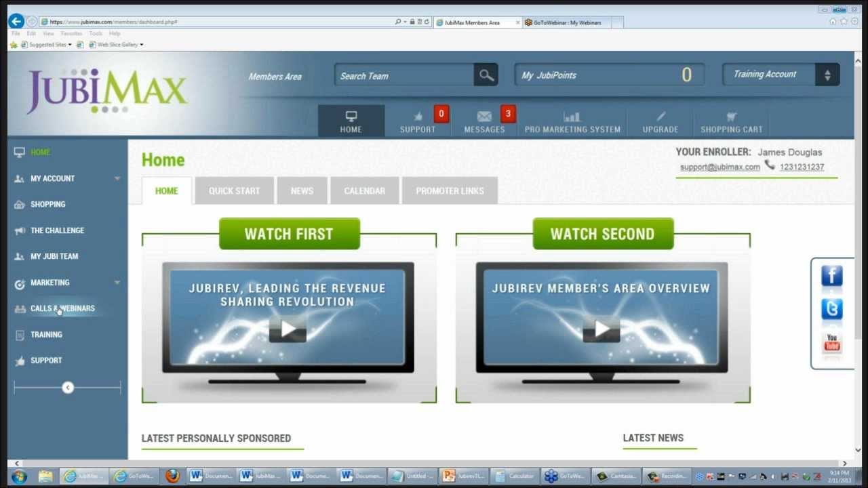Expand Marketing submenu arrow in sidebar
Viewport: 868px width, 488px height.
coord(117,283)
